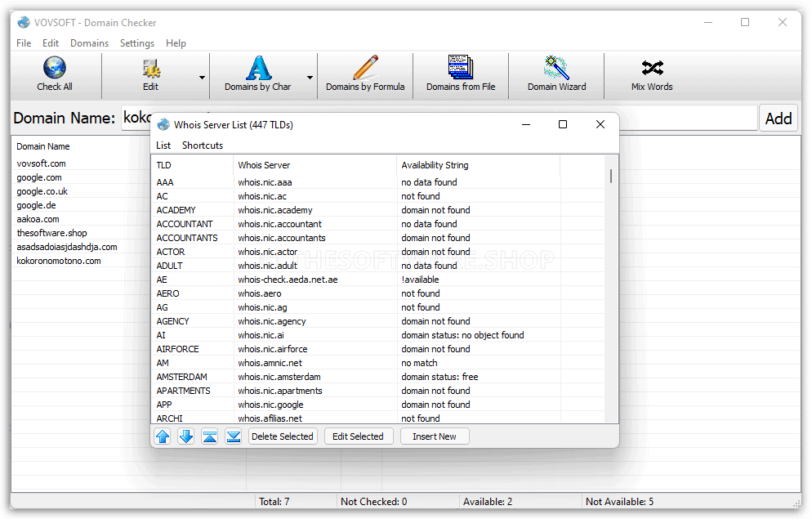812x519 pixels.
Task: Click whois-check.aeda.net.ae server cell
Action: (x=288, y=280)
